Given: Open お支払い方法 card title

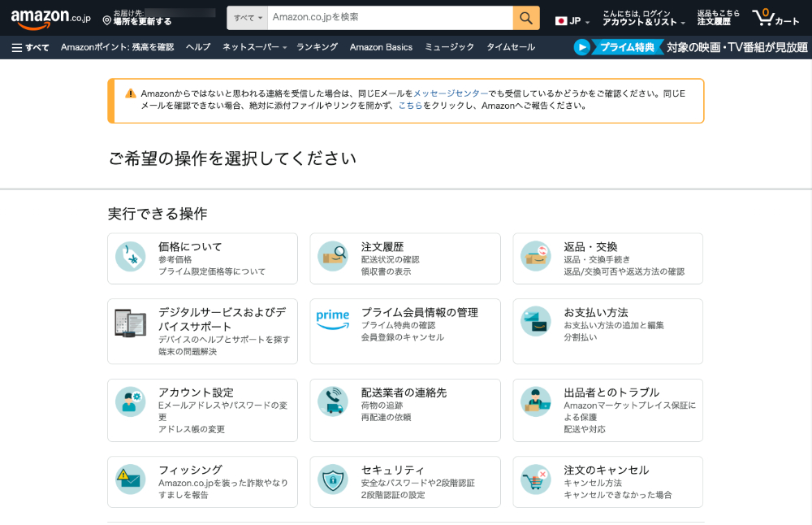Looking at the screenshot, I should point(596,313).
